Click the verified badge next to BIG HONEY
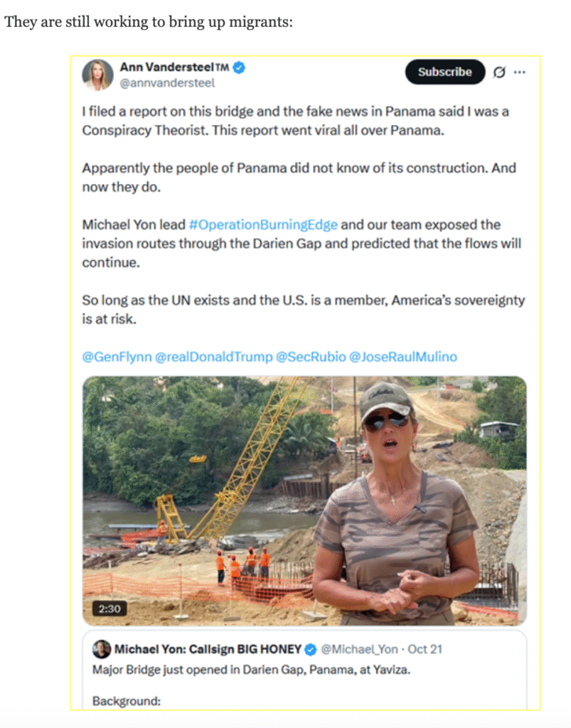The width and height of the screenshot is (571, 728). [x=311, y=650]
